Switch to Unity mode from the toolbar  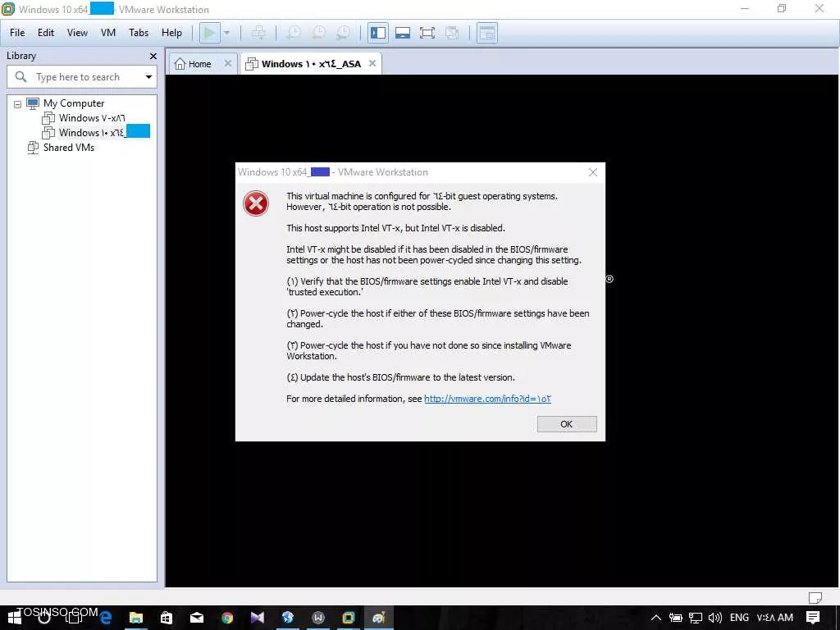point(452,33)
